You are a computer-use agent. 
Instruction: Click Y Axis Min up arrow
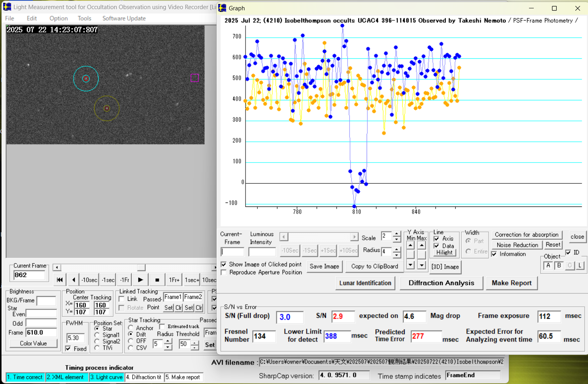tap(411, 245)
